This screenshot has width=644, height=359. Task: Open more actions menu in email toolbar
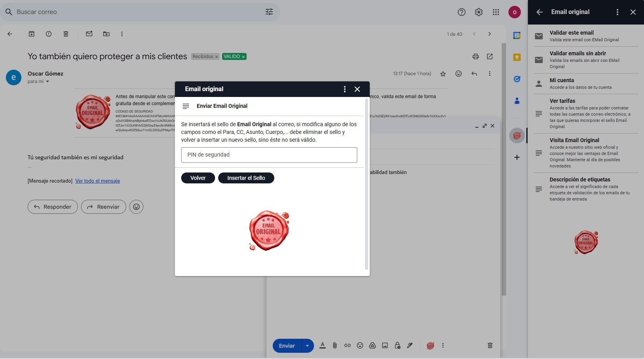122,34
